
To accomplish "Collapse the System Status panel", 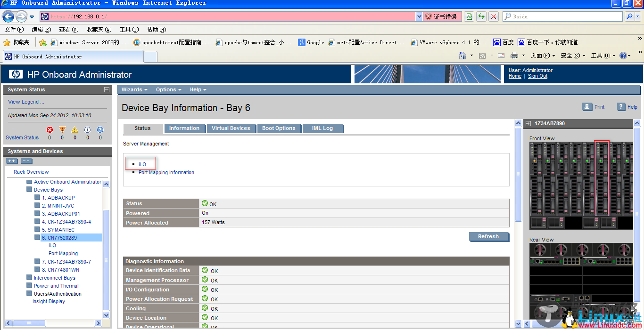I will 107,89.
